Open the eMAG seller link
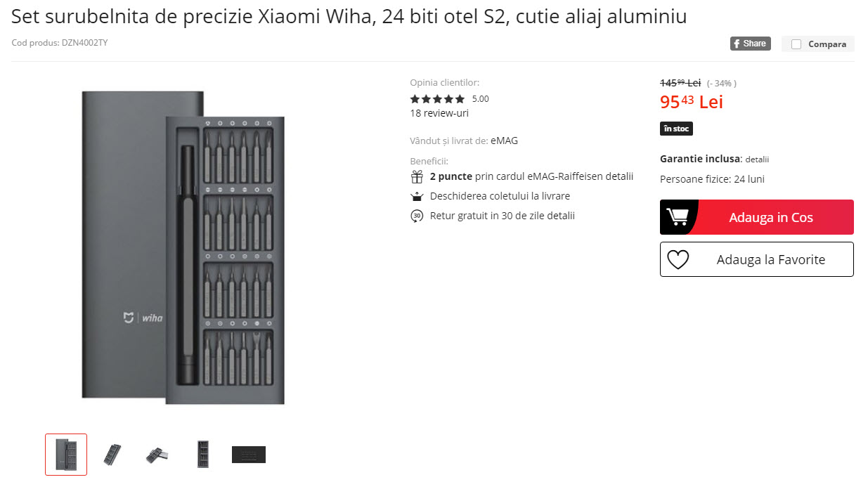This screenshot has height=482, width=868. click(x=505, y=141)
